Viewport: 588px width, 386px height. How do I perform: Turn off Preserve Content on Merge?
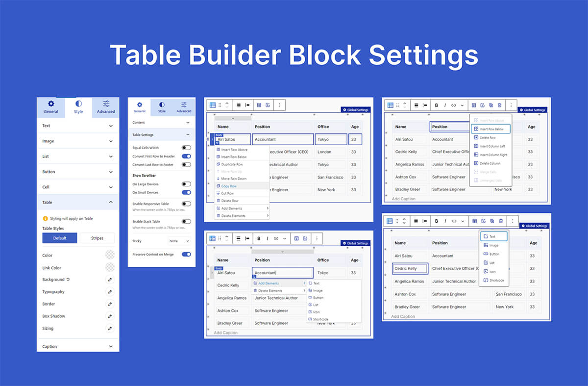[186, 255]
